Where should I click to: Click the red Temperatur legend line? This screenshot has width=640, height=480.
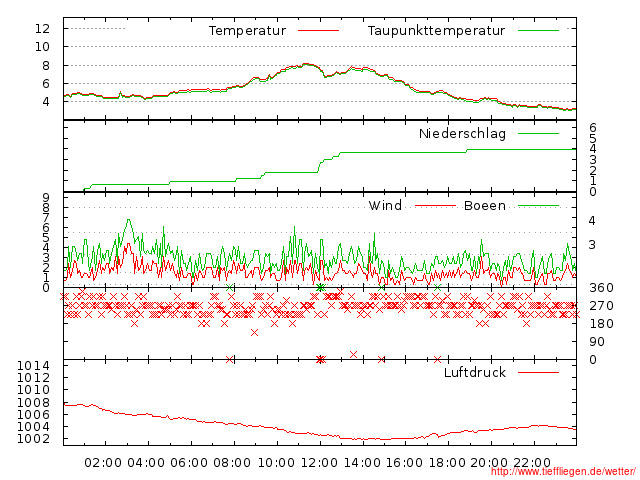point(318,31)
